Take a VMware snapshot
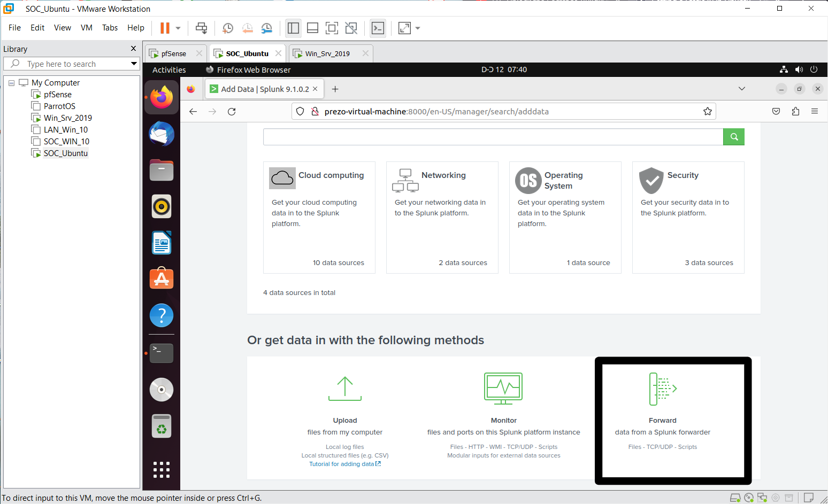Viewport: 828px width, 504px height. (228, 28)
